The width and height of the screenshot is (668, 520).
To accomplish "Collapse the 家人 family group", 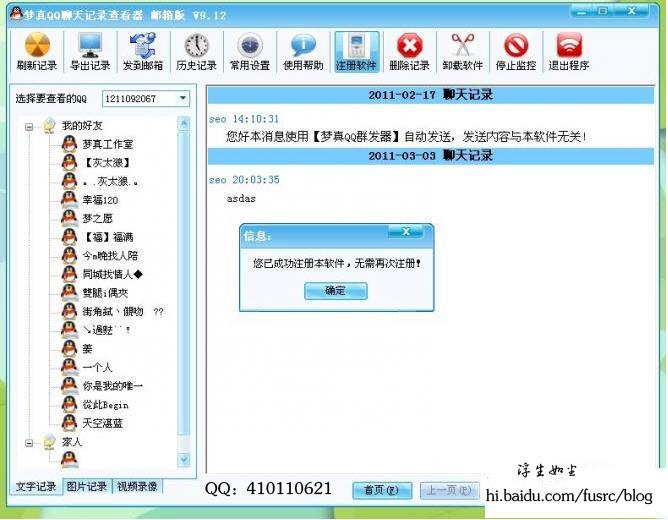I will coord(29,443).
